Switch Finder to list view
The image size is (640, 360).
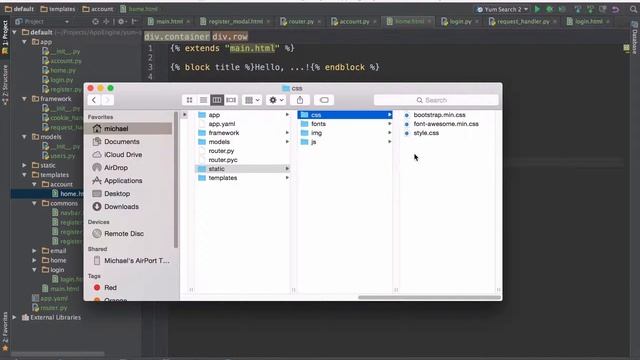click(x=203, y=100)
